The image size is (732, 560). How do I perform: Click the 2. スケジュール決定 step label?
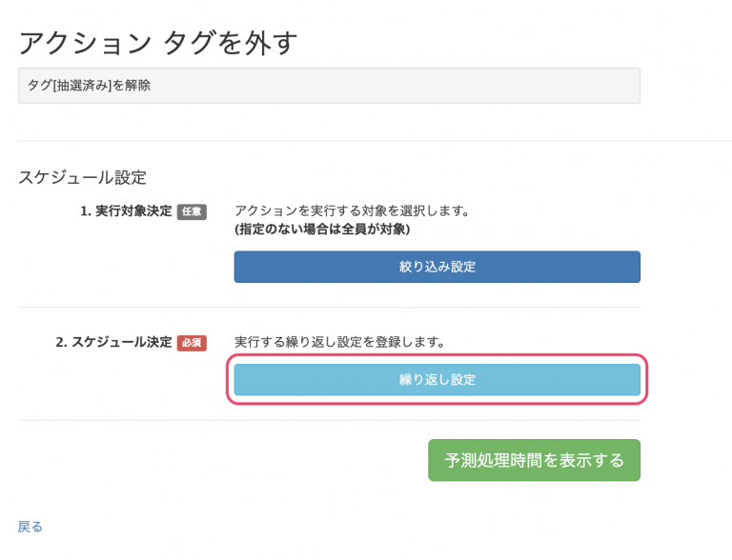pos(114,342)
